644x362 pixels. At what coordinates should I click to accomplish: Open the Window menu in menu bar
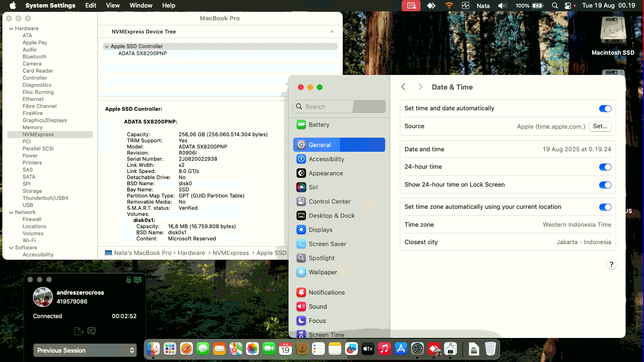coord(140,6)
